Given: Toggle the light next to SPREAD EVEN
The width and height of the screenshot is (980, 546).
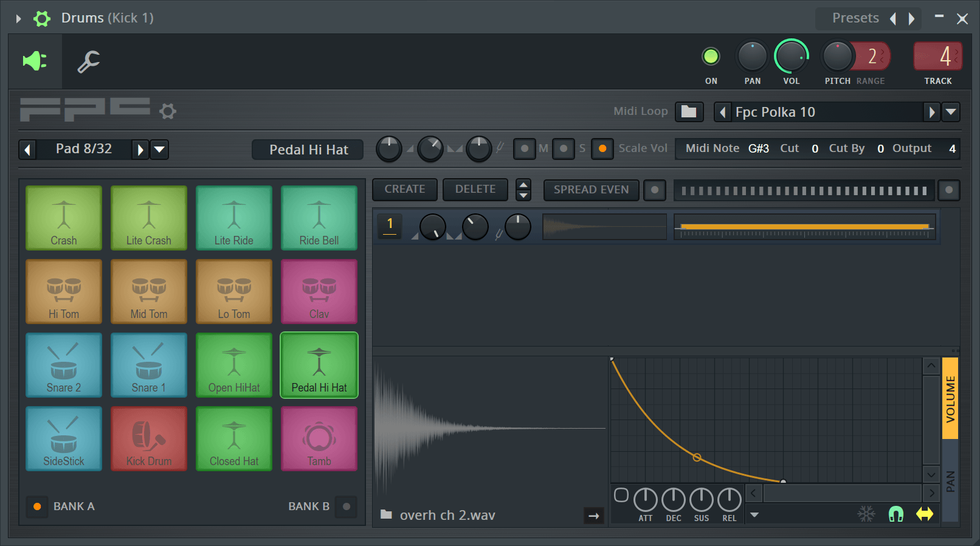Looking at the screenshot, I should click(x=655, y=190).
